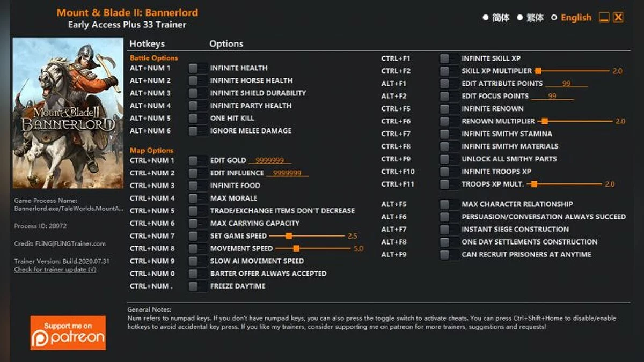Enable Can Recruit Prisoners At Anytime

pyautogui.click(x=449, y=254)
